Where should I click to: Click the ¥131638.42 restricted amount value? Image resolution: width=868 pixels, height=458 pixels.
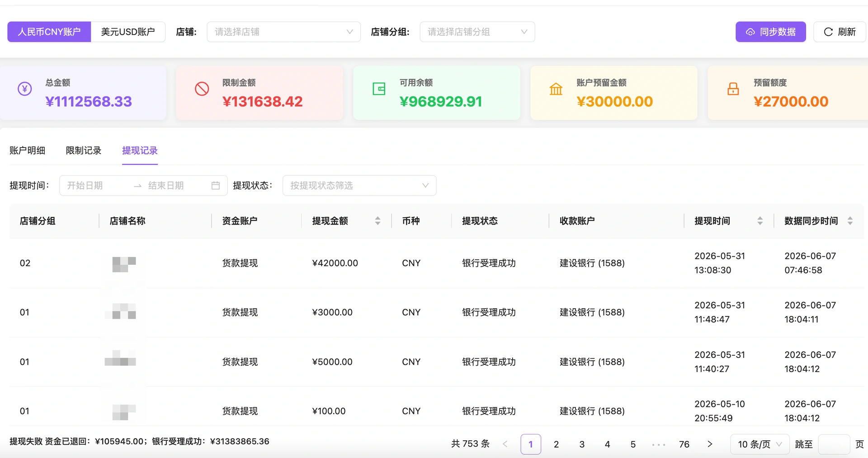pyautogui.click(x=263, y=101)
